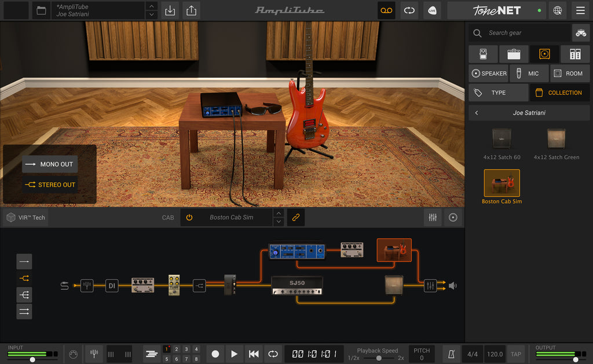The height and width of the screenshot is (364, 593).
Task: Click the Playback Speed slider handle
Action: coord(379,358)
